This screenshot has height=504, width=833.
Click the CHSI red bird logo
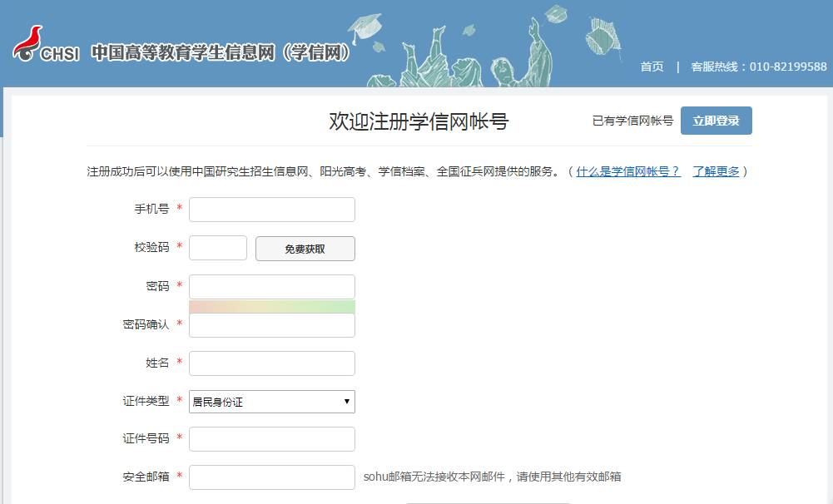[x=27, y=43]
